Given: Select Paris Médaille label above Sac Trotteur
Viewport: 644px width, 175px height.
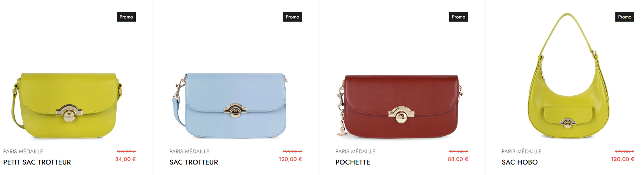Looking at the screenshot, I should pos(189,151).
